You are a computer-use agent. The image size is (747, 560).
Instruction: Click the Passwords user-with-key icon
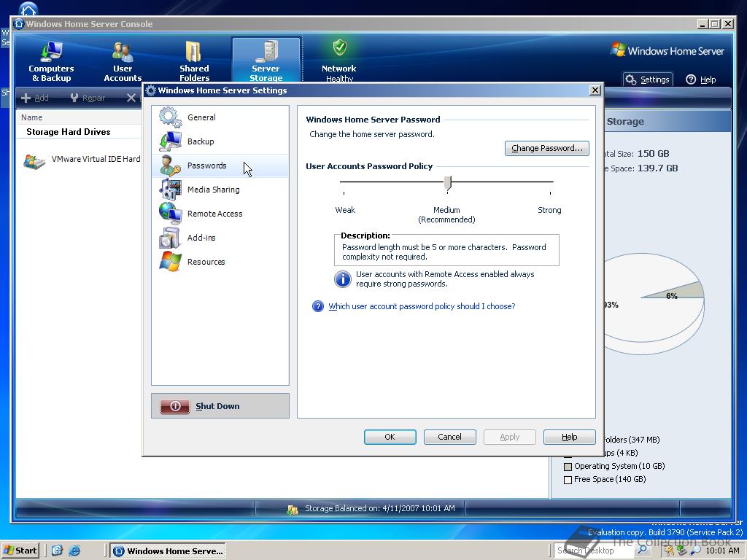(x=170, y=166)
